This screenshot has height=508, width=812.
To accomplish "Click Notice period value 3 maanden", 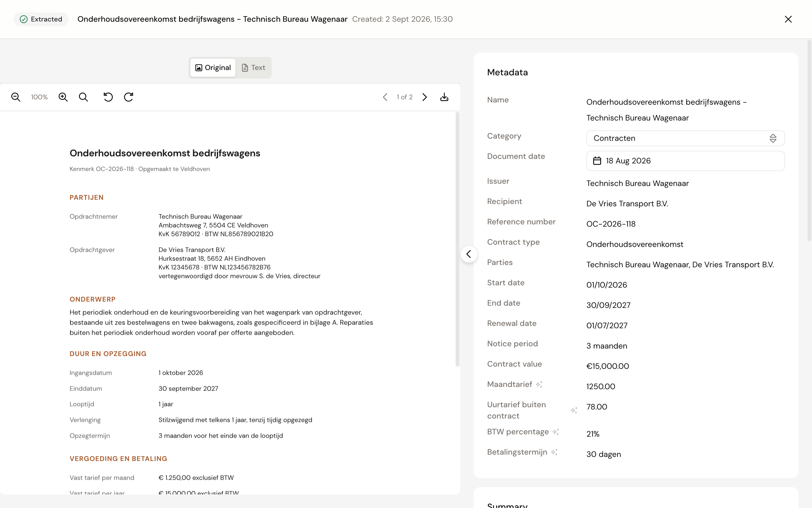I will [607, 346].
